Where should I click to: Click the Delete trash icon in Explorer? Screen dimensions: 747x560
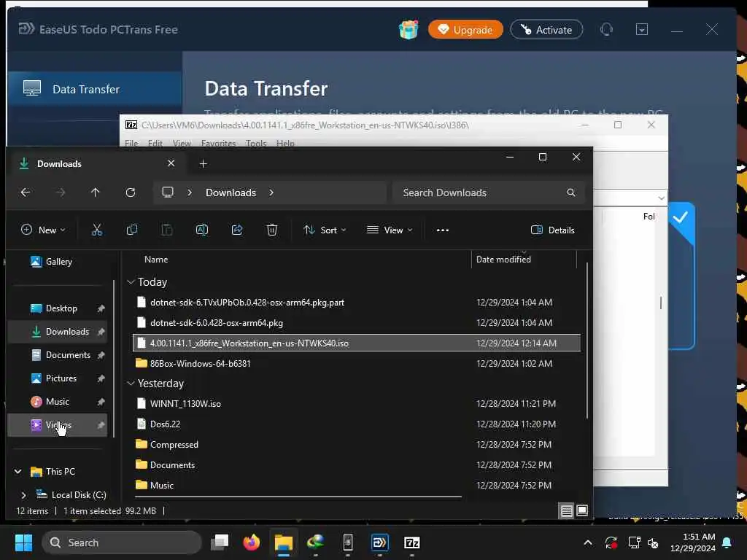coord(272,230)
